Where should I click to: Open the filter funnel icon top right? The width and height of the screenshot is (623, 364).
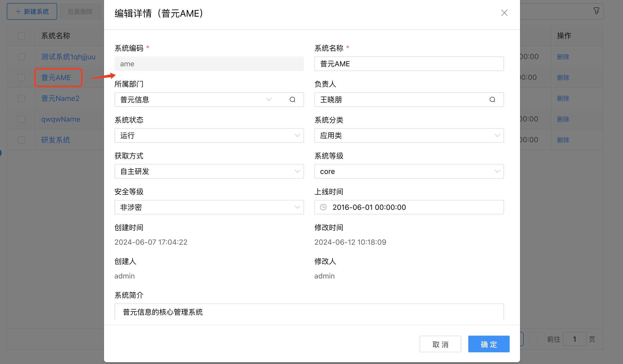[x=596, y=11]
